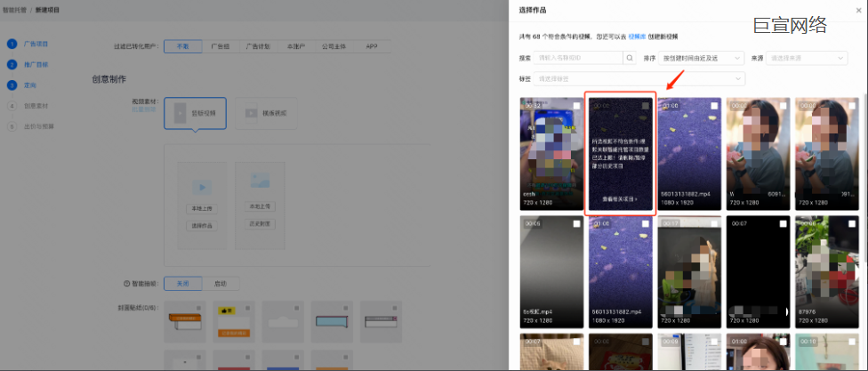Tick checkbox on fourth video in first row
Image resolution: width=868 pixels, height=371 pixels.
[784, 106]
